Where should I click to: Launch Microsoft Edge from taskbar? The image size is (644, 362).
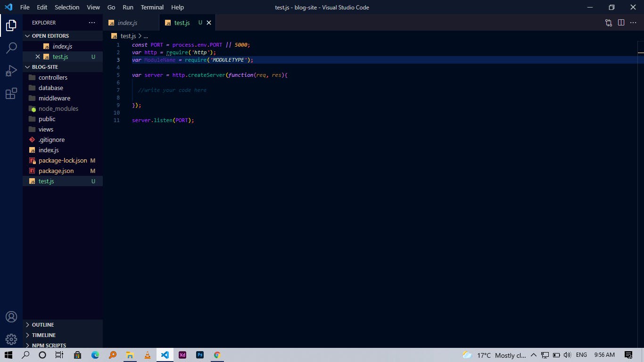click(x=95, y=355)
